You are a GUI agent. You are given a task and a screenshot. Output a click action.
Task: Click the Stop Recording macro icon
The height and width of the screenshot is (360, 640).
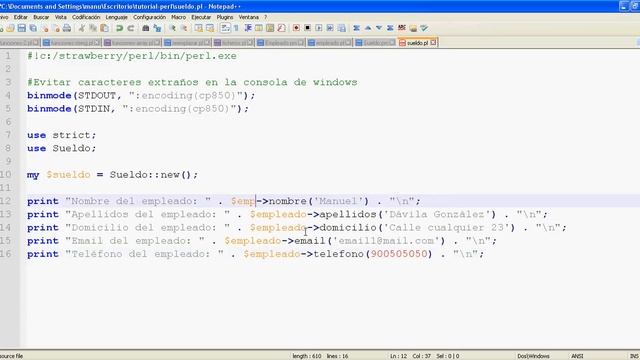(x=307, y=28)
